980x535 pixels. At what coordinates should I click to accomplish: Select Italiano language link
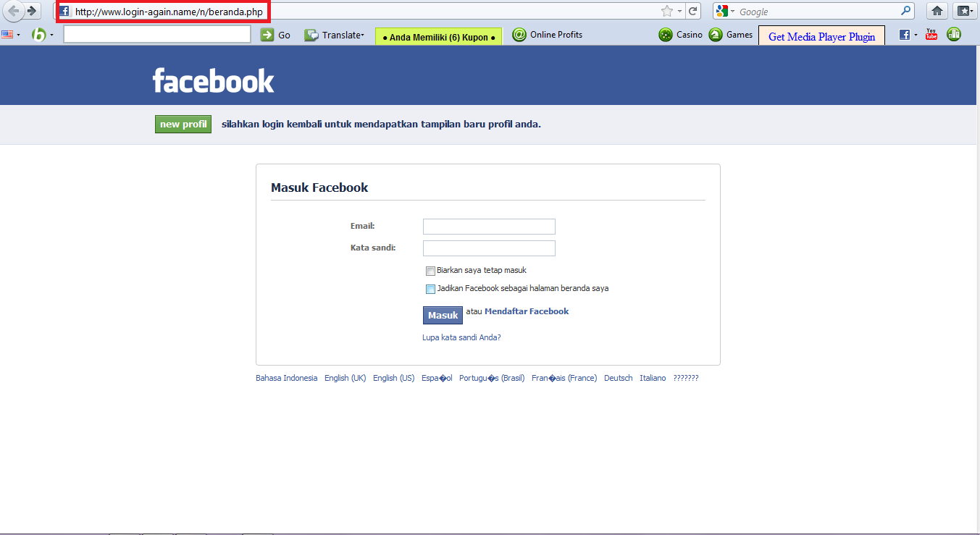click(653, 378)
